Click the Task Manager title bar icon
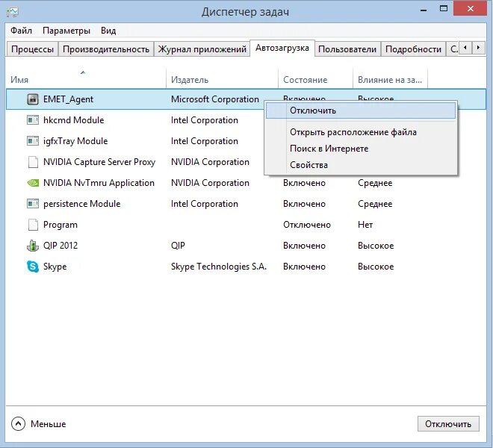 point(13,12)
